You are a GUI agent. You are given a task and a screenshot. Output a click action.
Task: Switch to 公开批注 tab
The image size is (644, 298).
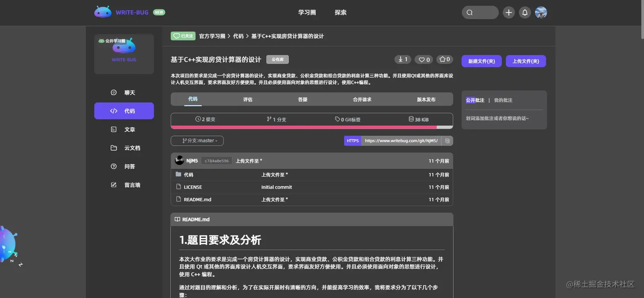[x=475, y=100]
